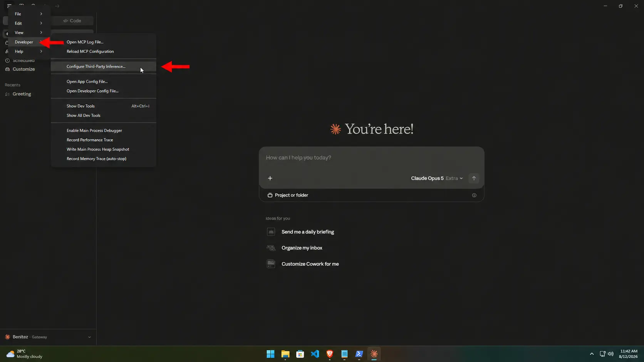Screen dimensions: 644x362
Task: Open Visual Studio Code from the taskbar
Action: pyautogui.click(x=315, y=354)
